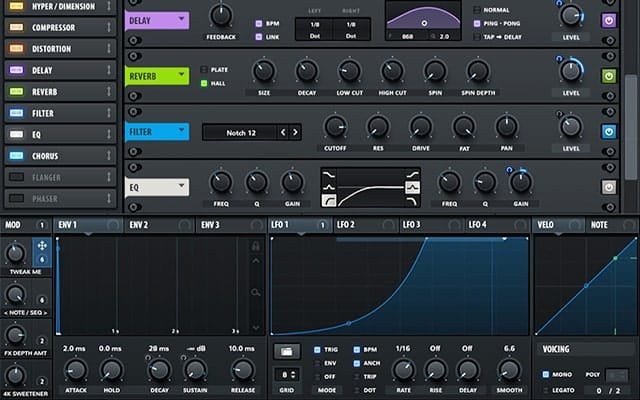640x400 pixels.
Task: Toggle the Delay effect power button
Action: click(x=609, y=20)
